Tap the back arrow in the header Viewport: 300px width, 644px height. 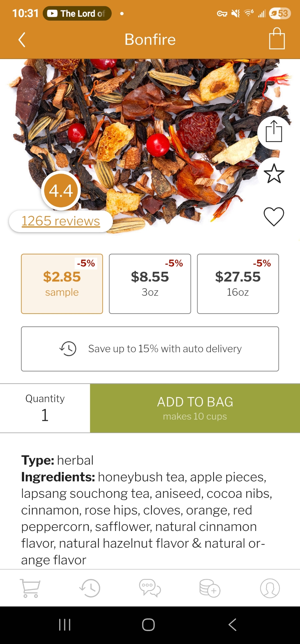tap(22, 40)
